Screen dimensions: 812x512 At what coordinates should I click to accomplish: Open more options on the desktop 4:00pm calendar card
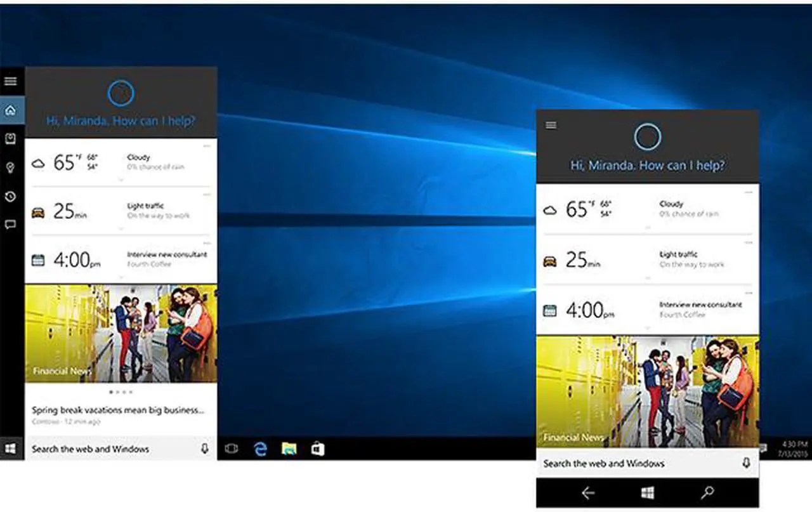(x=206, y=242)
